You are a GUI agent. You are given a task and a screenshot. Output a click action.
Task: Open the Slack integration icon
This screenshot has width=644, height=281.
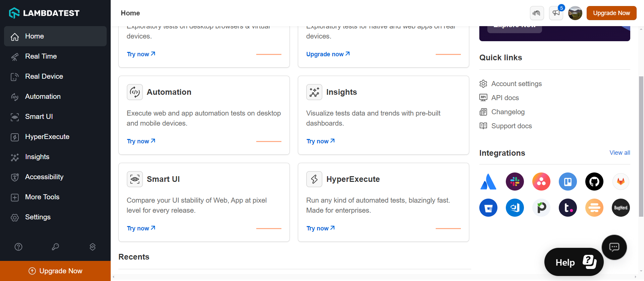(x=515, y=182)
